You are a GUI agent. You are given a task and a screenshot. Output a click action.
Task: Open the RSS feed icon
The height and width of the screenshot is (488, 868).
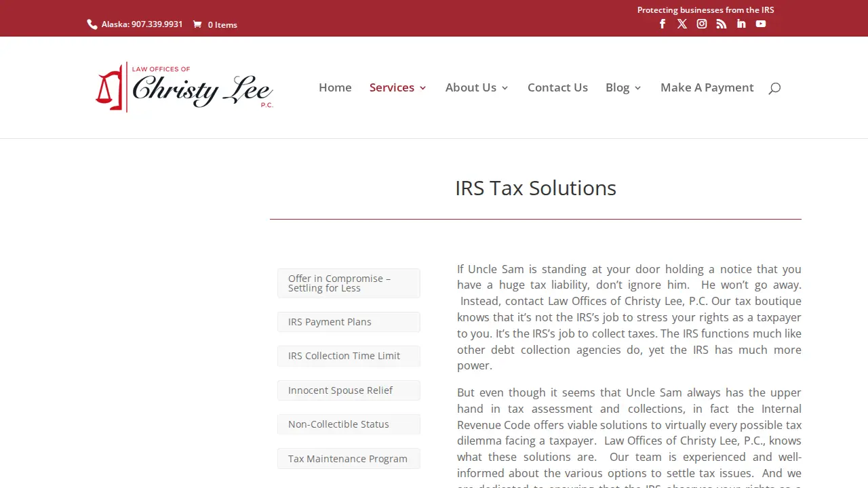[722, 24]
